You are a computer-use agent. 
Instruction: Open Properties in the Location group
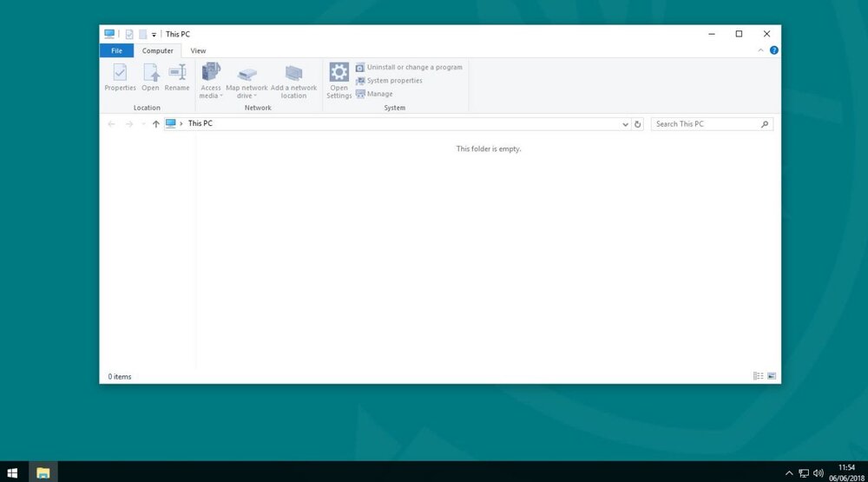(120, 77)
